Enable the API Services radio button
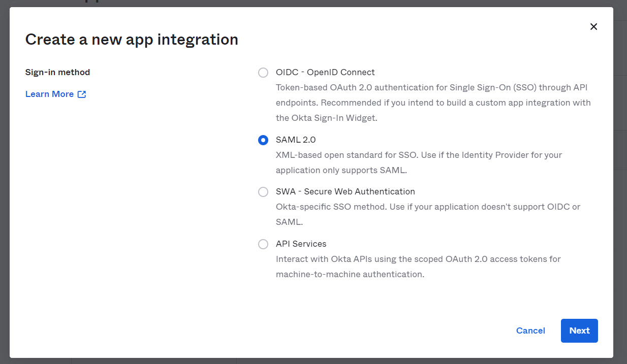Image resolution: width=627 pixels, height=364 pixels. (263, 244)
